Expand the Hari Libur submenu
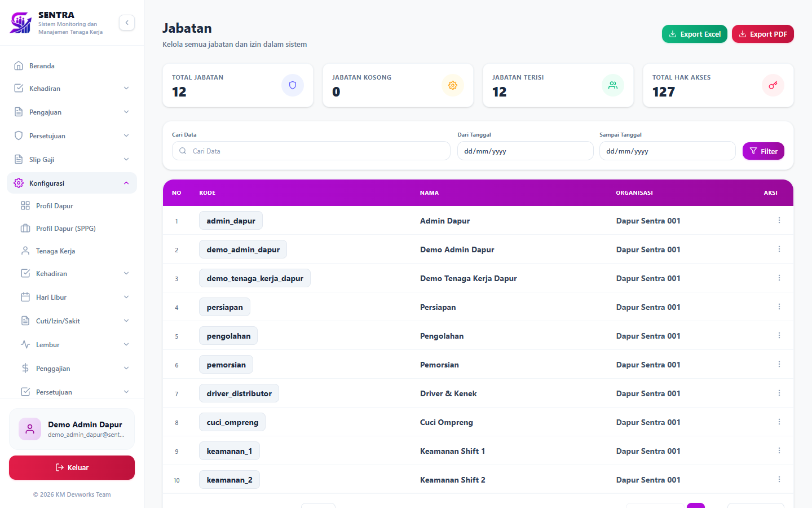This screenshot has width=812, height=508. coord(75,297)
